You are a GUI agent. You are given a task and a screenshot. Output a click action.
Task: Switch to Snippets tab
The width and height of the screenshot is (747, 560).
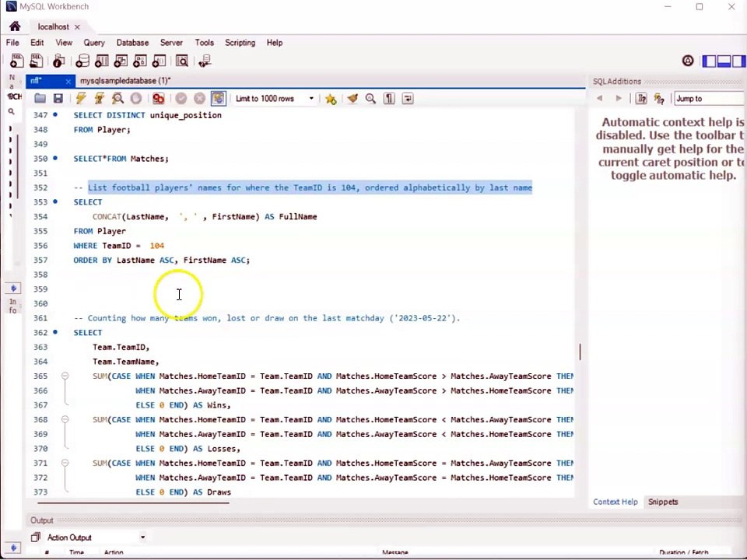click(x=663, y=502)
